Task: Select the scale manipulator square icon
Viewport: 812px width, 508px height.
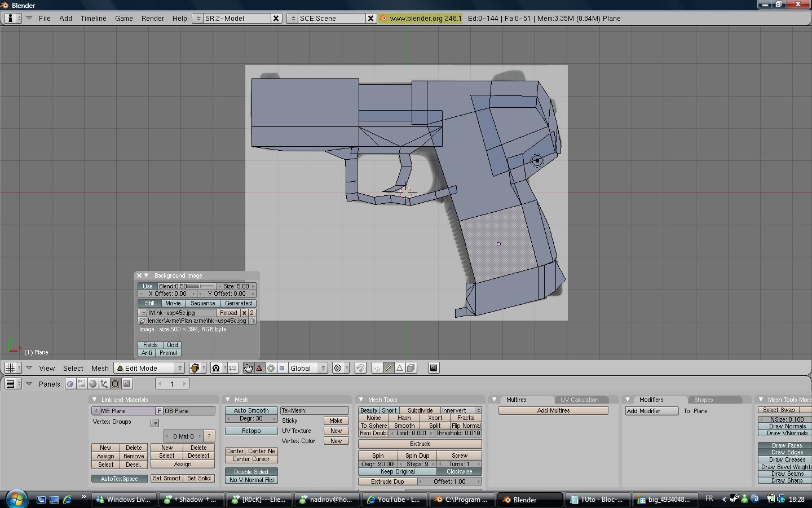Action: tap(281, 368)
